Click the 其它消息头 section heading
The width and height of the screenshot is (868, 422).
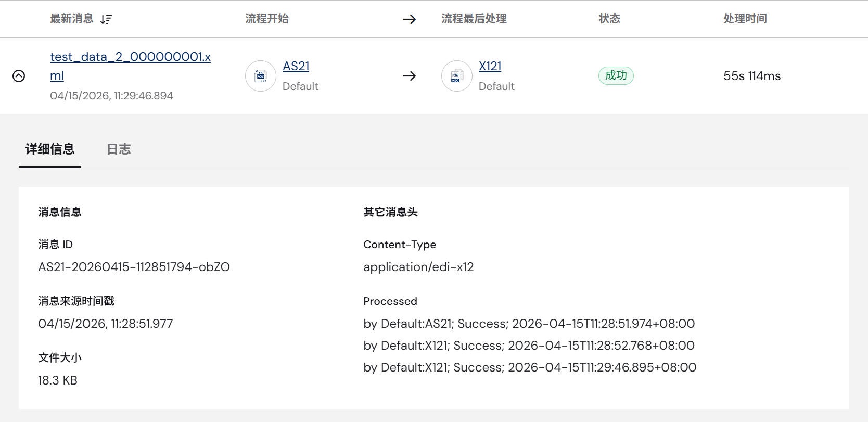point(391,212)
